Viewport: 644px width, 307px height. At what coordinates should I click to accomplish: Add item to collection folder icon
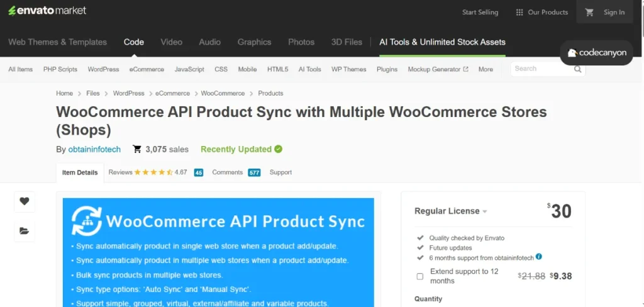pos(25,231)
